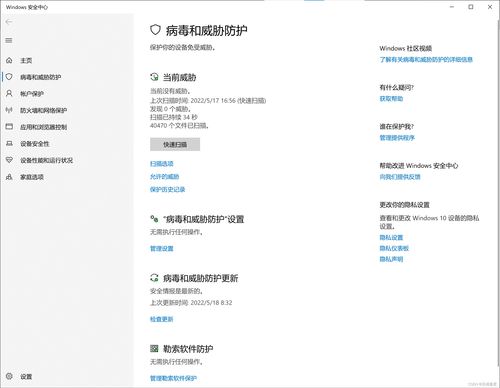Open 帐户保护 section
Screen dimensions: 500x388
pyautogui.click(x=32, y=94)
